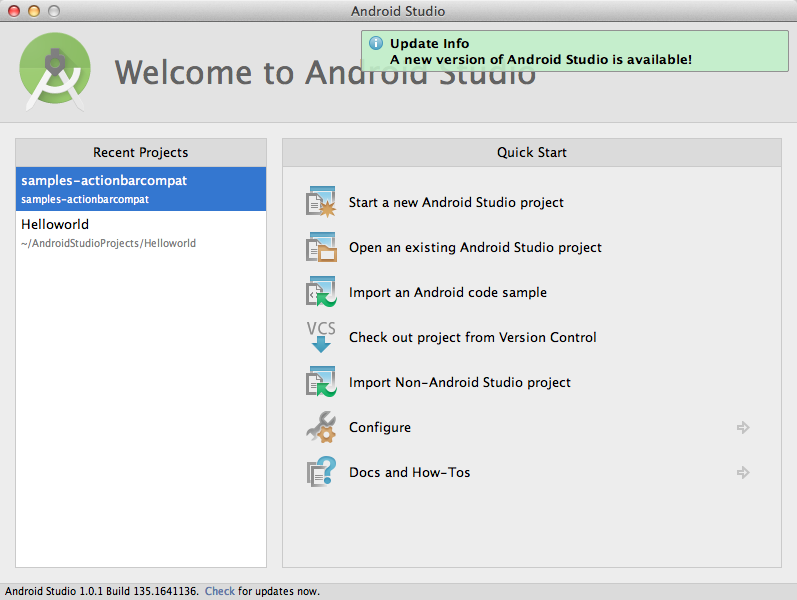The height and width of the screenshot is (600, 797).
Task: Click the Import Android code sample icon
Action: click(321, 292)
